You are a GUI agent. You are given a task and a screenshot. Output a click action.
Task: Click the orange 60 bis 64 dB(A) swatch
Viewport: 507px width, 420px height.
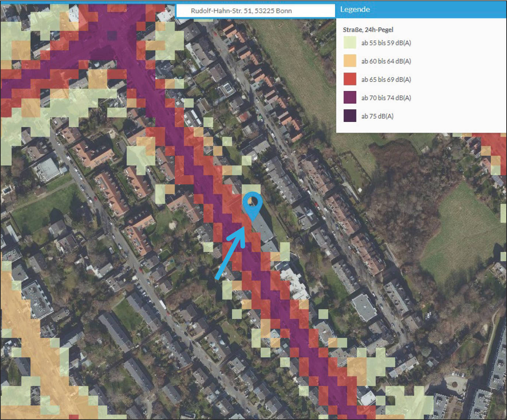click(x=350, y=61)
